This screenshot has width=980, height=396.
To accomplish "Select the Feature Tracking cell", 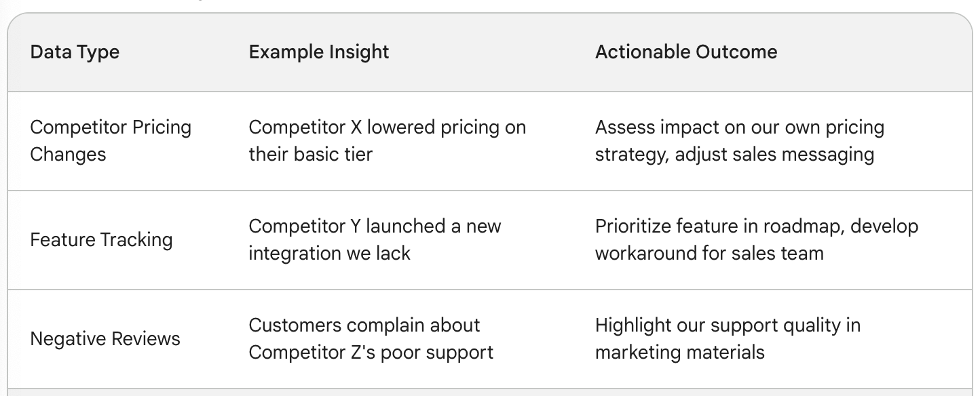I will [102, 239].
